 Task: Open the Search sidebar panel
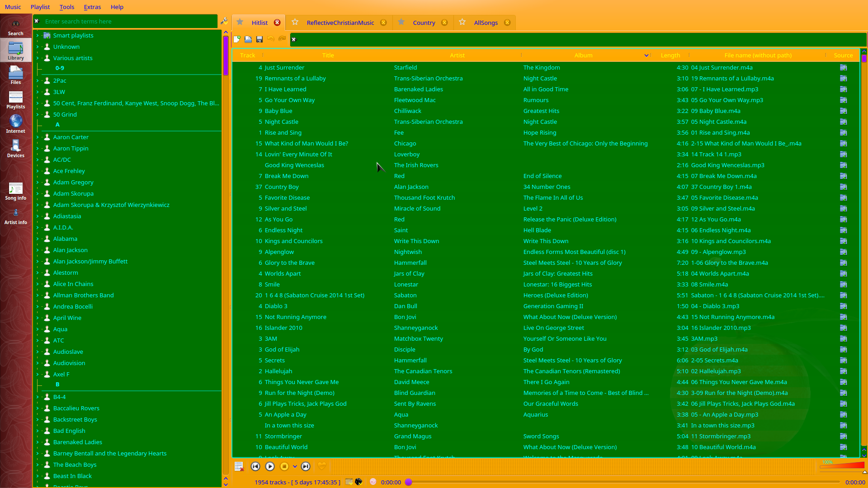tap(16, 27)
